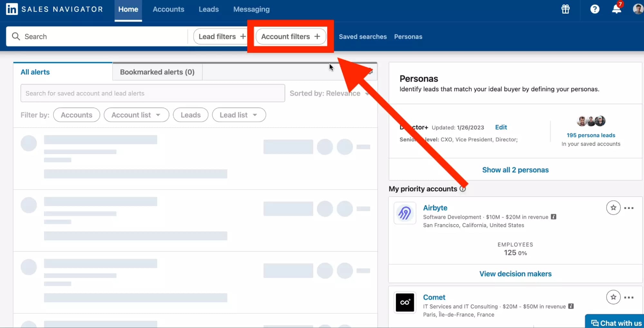The image size is (644, 328).
Task: Star Comet as a priority account
Action: 613,297
